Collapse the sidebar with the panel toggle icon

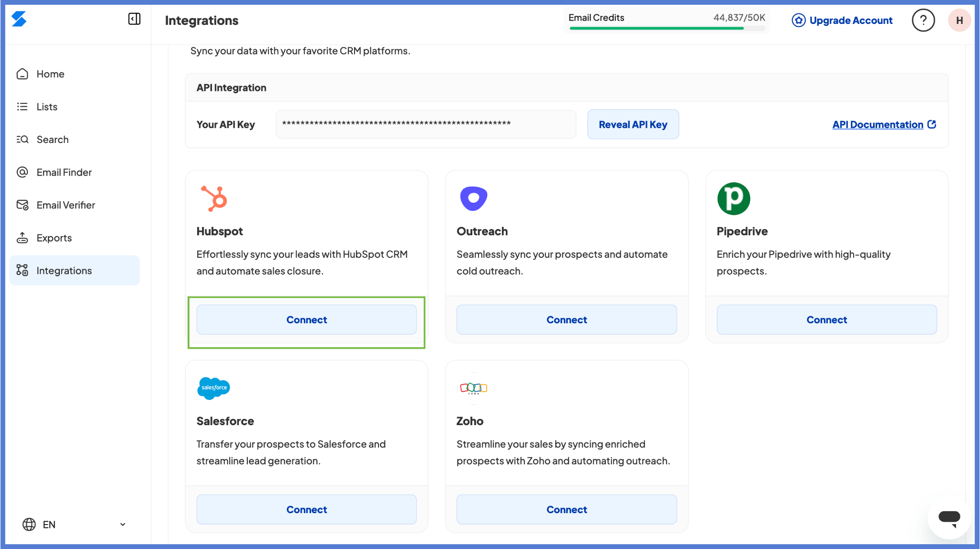click(134, 19)
